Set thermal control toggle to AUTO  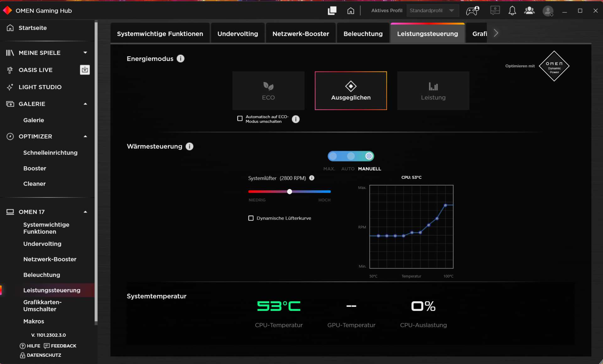click(351, 156)
